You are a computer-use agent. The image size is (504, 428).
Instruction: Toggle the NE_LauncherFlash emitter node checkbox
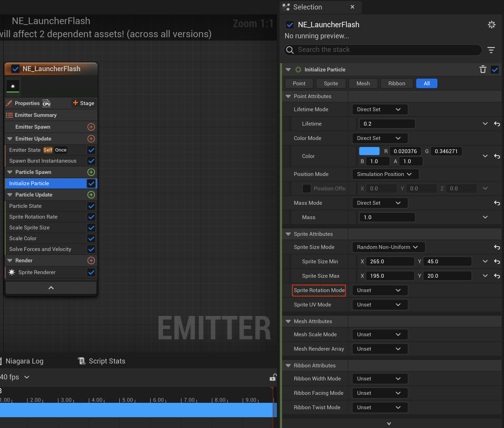click(15, 69)
